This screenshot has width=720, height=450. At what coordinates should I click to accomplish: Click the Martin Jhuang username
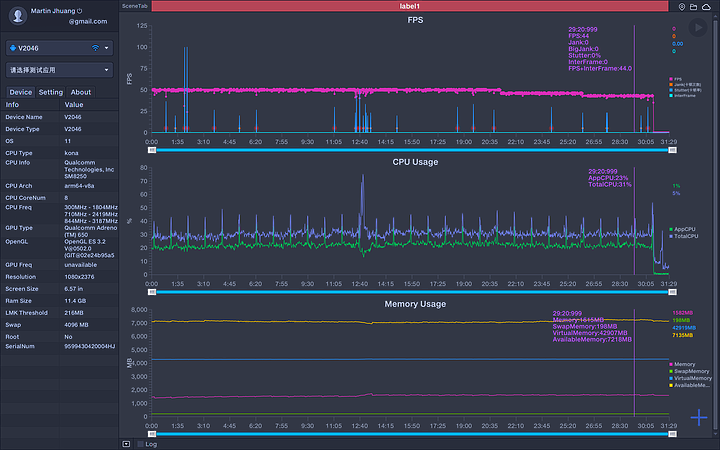[53, 11]
